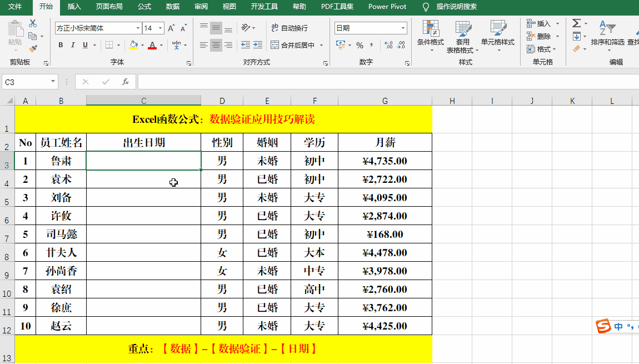639x364 pixels.
Task: Click the insert function fx icon
Action: [x=126, y=82]
